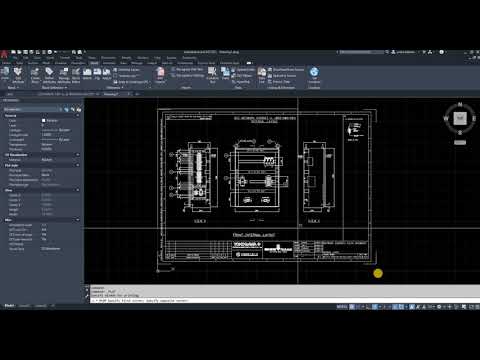Open the Model layout tab
Viewport: 480px width, 360px height.
tap(9, 306)
